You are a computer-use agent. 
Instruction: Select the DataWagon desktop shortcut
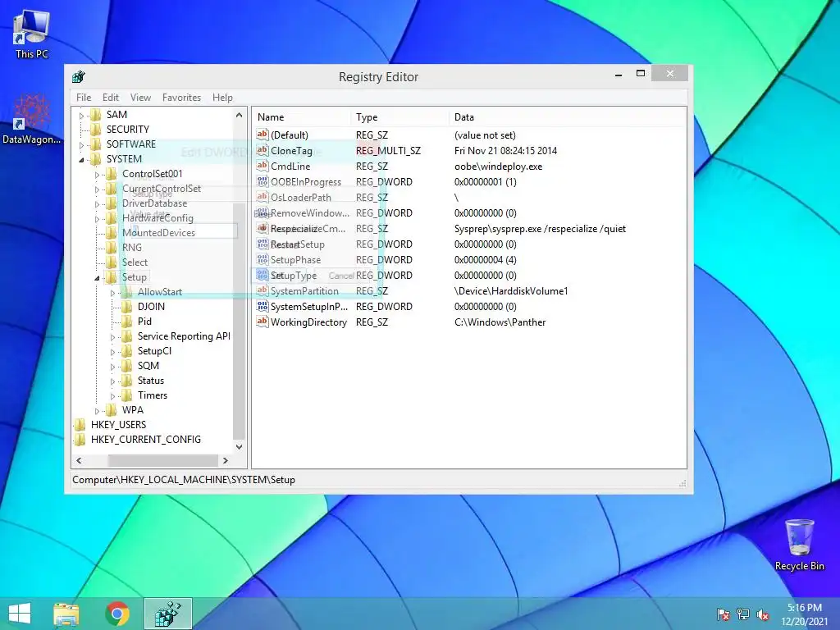(x=32, y=119)
